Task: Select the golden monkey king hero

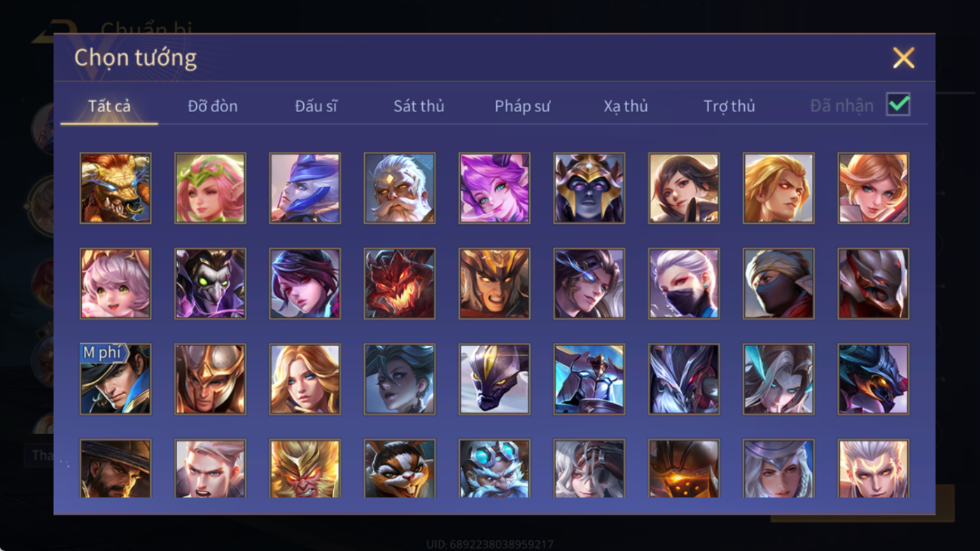Action: coord(305,468)
